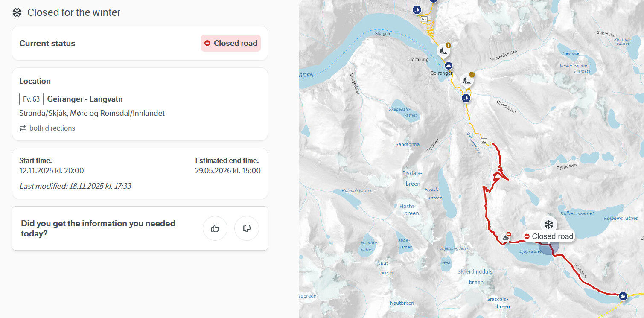This screenshot has width=644, height=318.
Task: Click the Geiranger place label on the map
Action: pos(441,73)
